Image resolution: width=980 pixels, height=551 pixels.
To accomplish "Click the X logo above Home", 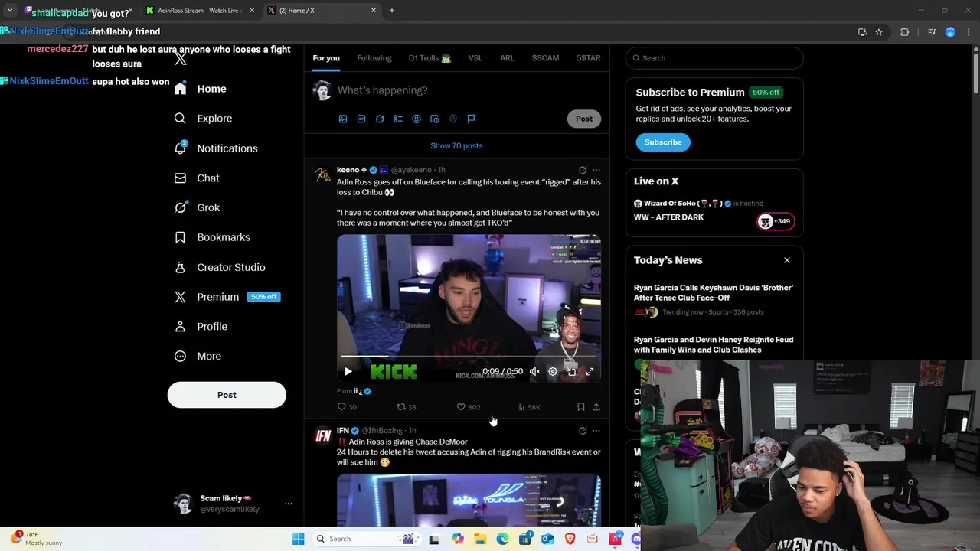I will click(x=180, y=59).
